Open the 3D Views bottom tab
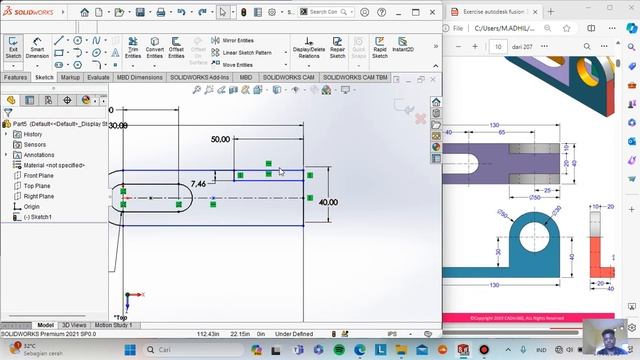This screenshot has width=640, height=360. tap(74, 325)
